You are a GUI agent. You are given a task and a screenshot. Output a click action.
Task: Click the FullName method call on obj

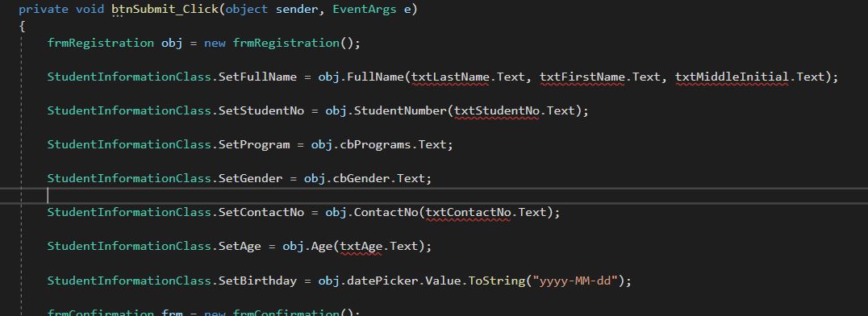[375, 77]
